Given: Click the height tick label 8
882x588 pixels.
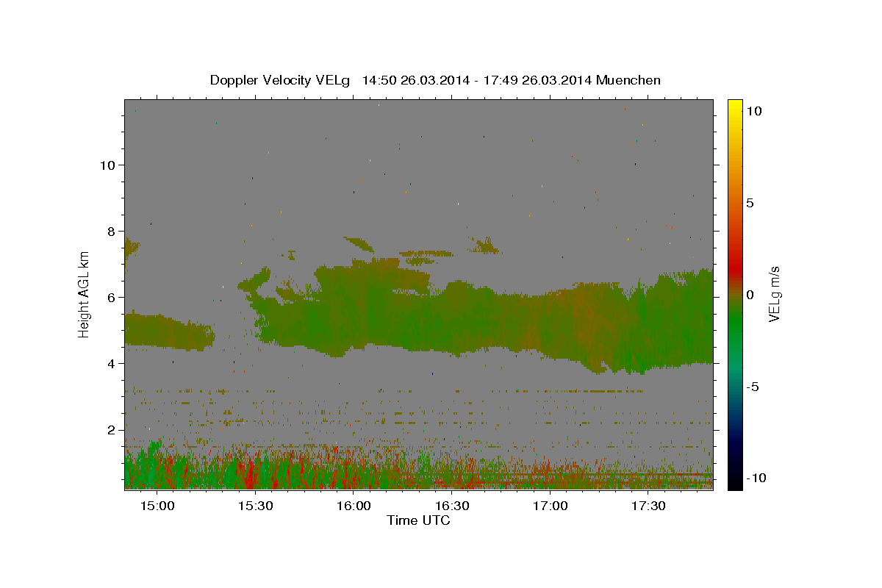Looking at the screenshot, I should point(111,231).
